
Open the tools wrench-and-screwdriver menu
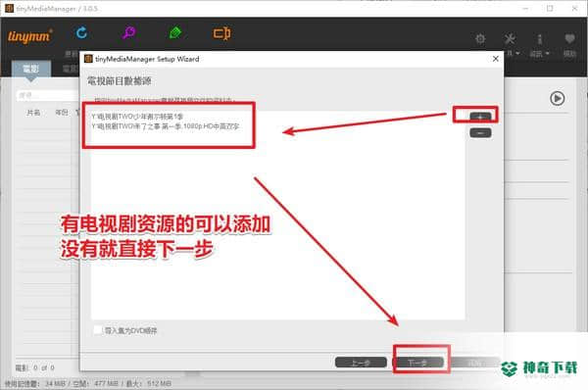tap(510, 39)
